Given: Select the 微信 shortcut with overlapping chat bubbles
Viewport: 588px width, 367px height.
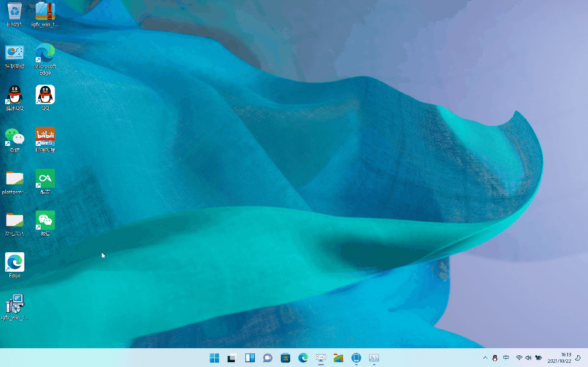Looking at the screenshot, I should (15, 140).
